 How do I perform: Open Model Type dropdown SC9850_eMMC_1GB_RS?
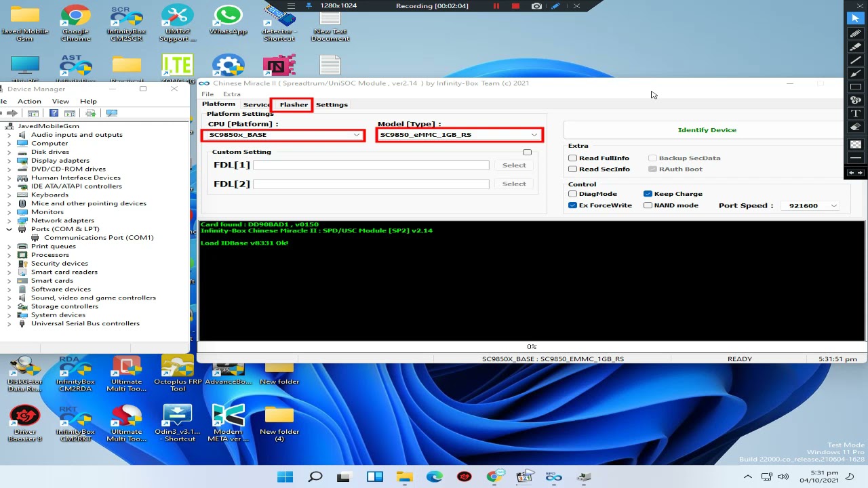tap(459, 135)
